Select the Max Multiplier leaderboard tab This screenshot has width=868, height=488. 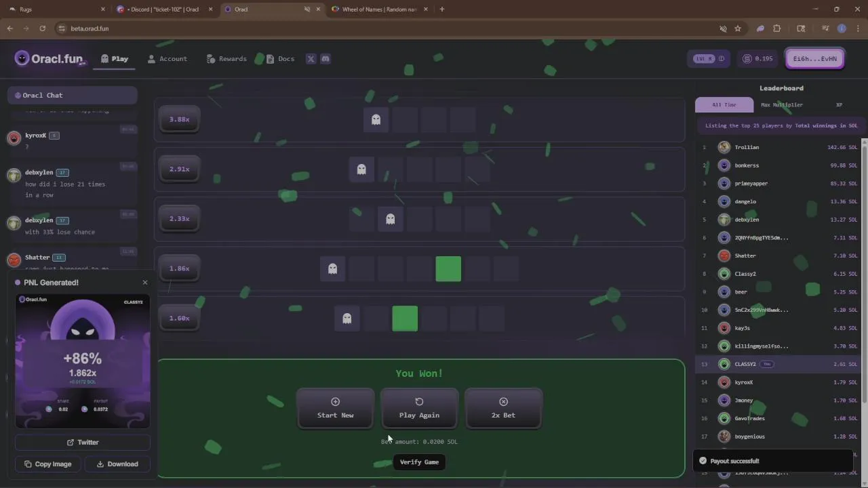pos(782,105)
